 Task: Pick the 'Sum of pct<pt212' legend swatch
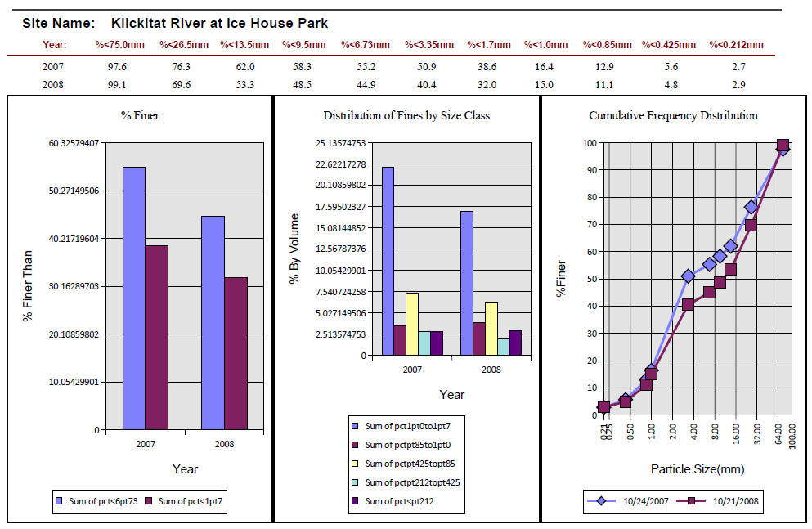pos(355,501)
